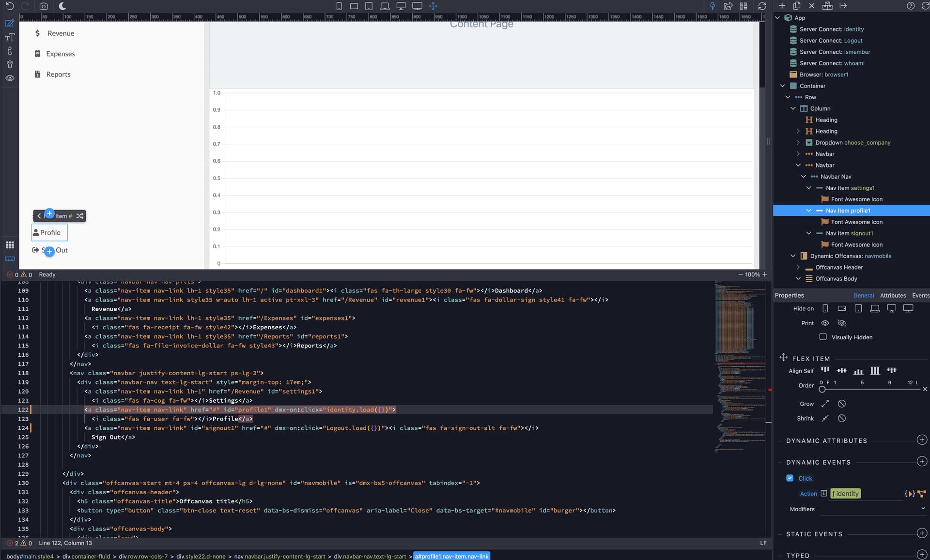The height and width of the screenshot is (560, 930).
Task: Expand the Offcanvas Header node
Action: point(798,267)
